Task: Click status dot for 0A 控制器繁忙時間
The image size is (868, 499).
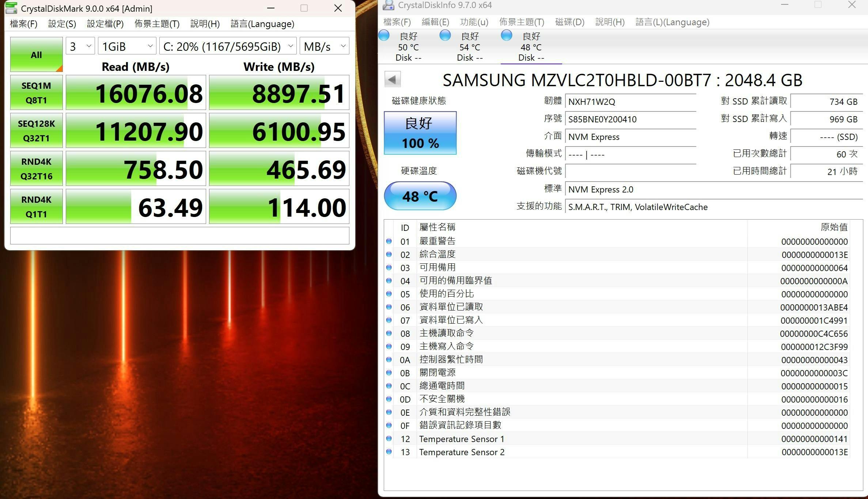Action: 389,359
